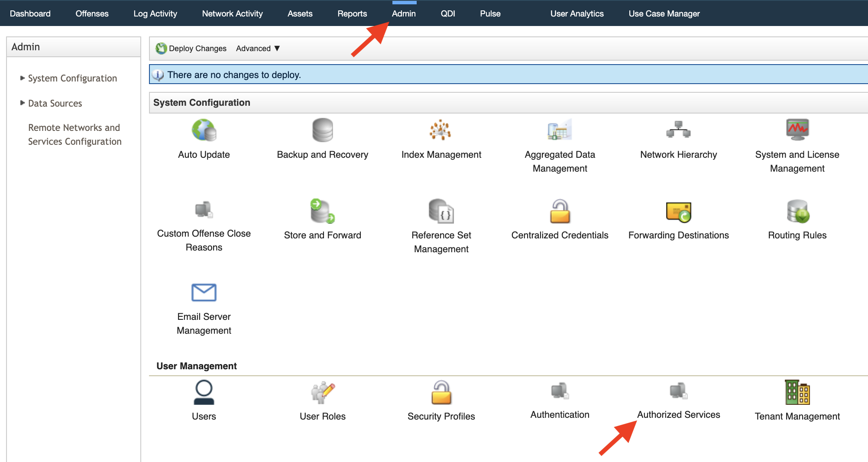Screen dimensions: 868x462
Task: Open the Auto Update icon
Action: [204, 130]
